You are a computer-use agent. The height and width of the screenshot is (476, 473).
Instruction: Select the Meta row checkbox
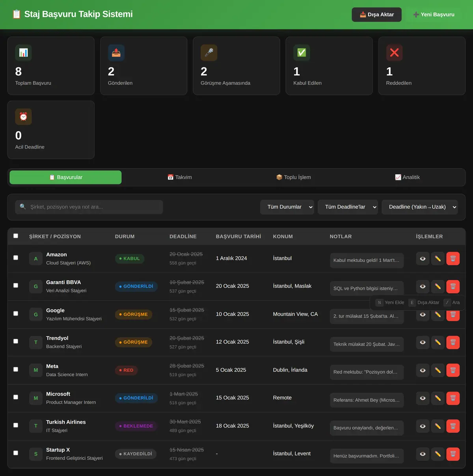[16, 369]
